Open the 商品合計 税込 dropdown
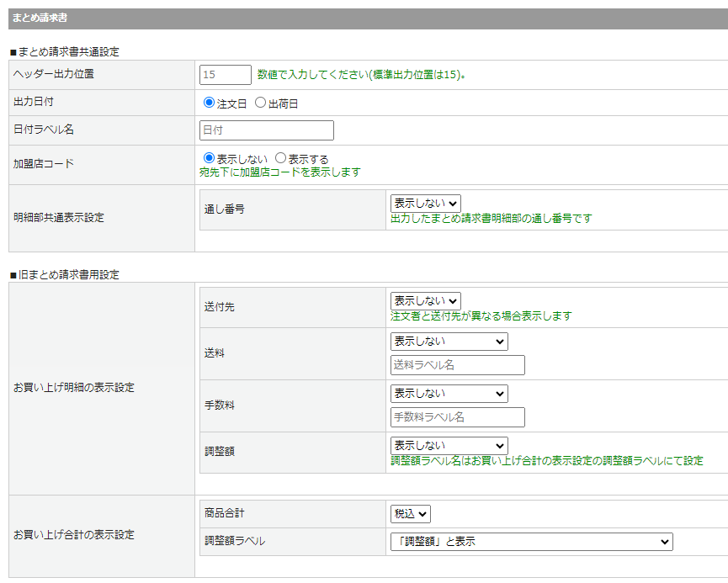728x583 pixels. (x=410, y=514)
